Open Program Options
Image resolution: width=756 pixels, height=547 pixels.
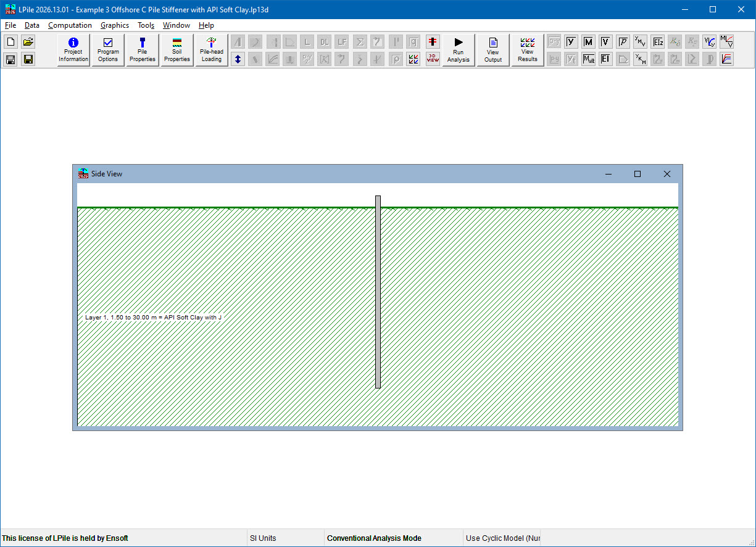(x=108, y=51)
